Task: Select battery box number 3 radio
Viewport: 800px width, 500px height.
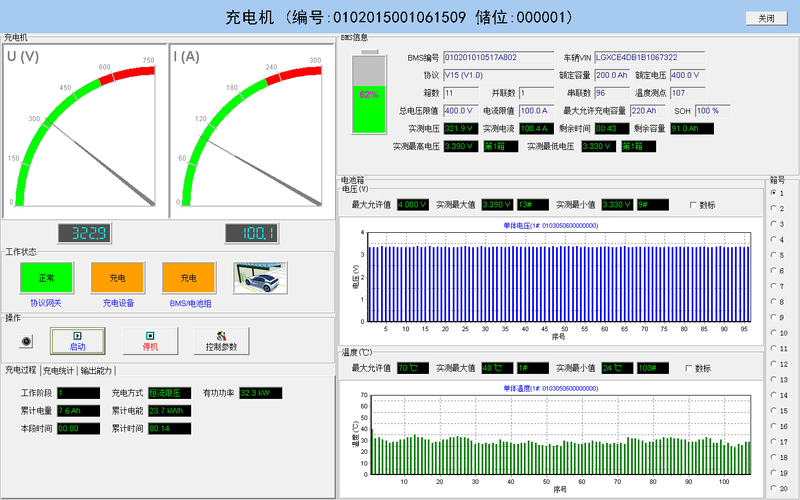Action: [773, 224]
